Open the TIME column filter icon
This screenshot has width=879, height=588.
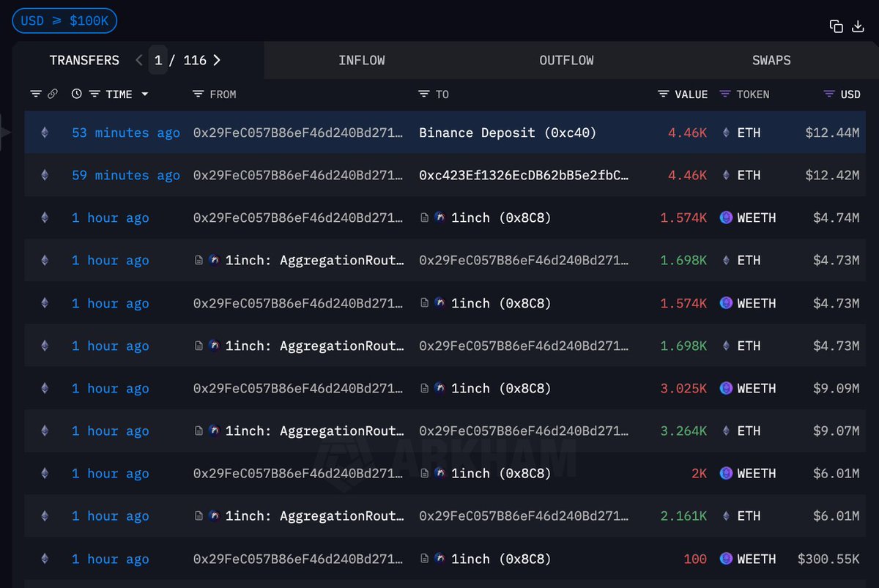(x=94, y=94)
